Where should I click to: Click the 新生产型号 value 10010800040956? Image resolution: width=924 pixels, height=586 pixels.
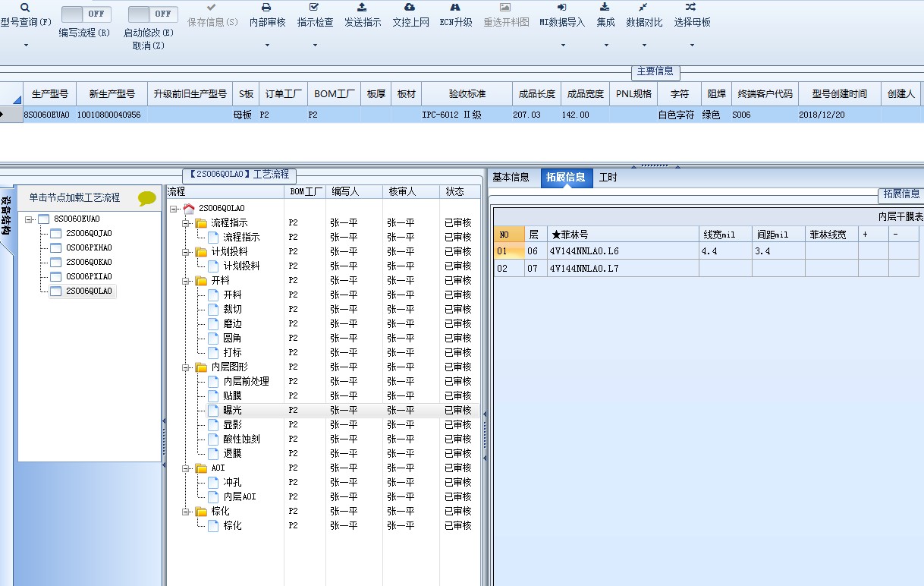point(109,115)
